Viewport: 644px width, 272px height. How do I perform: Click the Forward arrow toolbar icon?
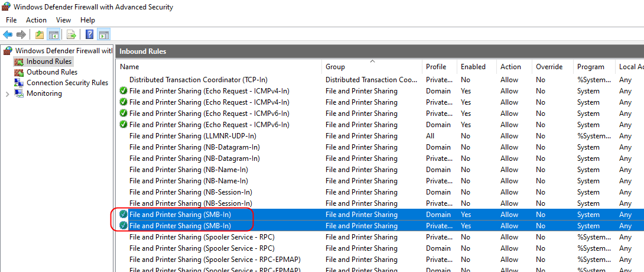click(21, 35)
